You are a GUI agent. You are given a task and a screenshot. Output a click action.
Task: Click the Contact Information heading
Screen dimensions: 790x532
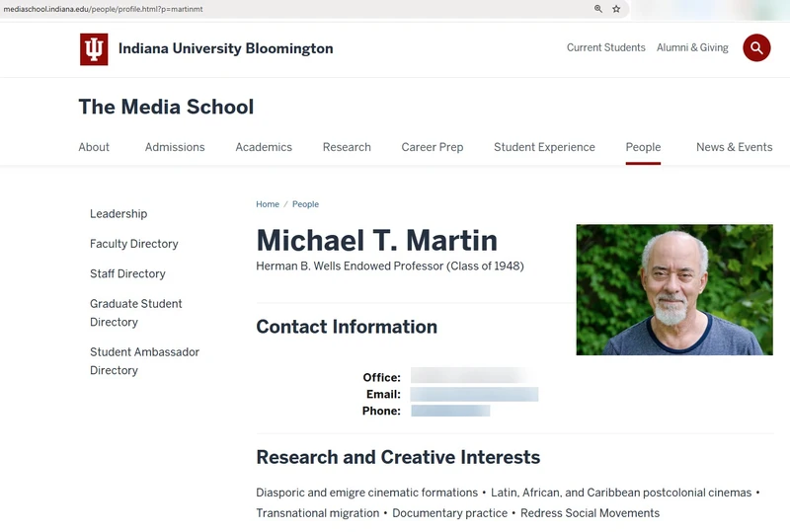click(x=347, y=327)
